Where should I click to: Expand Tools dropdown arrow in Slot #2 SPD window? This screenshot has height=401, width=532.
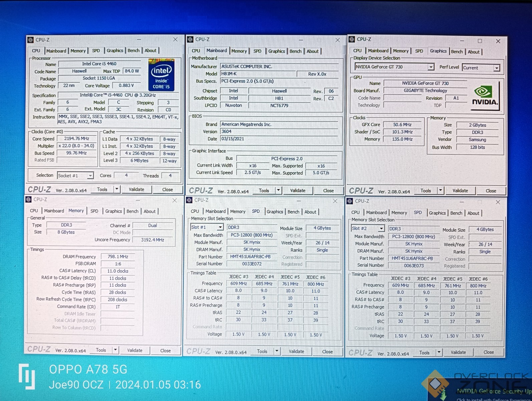(439, 352)
